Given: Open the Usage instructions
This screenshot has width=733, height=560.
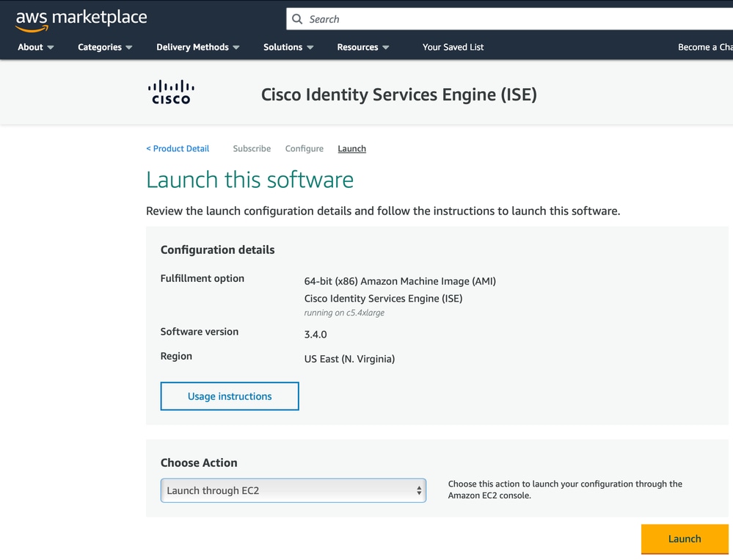Looking at the screenshot, I should click(229, 396).
